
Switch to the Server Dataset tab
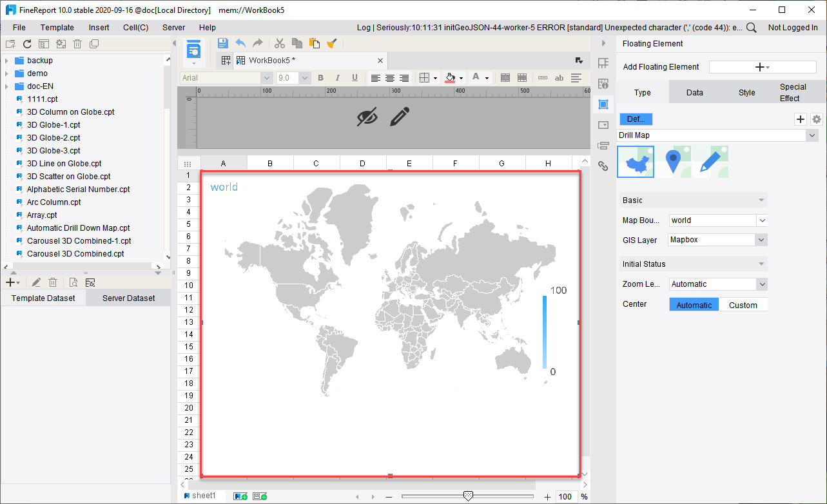click(x=128, y=297)
